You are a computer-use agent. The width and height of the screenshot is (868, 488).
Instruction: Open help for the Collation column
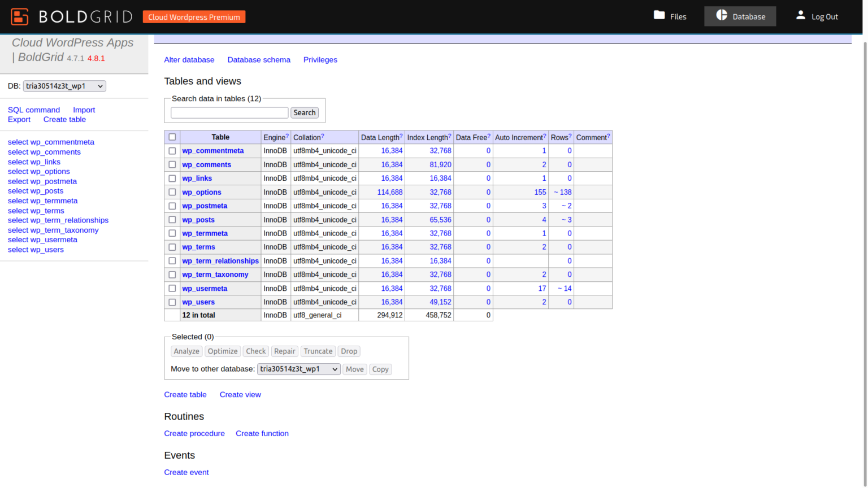click(322, 134)
